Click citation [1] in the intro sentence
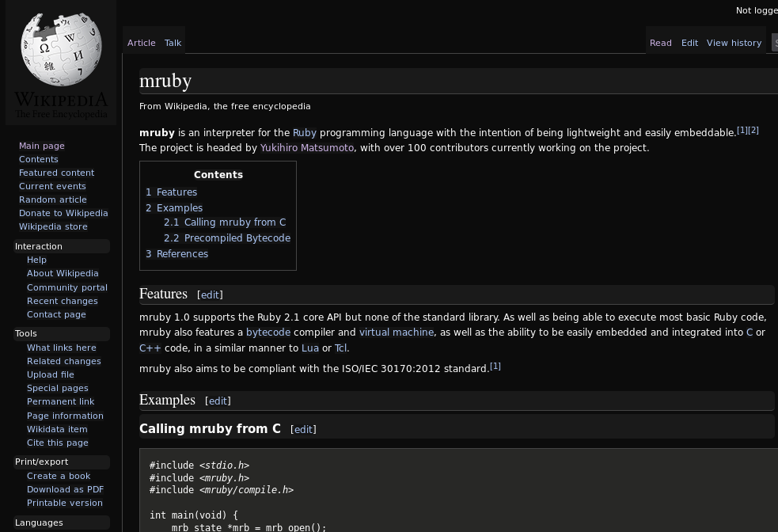The image size is (778, 532). tap(742, 130)
